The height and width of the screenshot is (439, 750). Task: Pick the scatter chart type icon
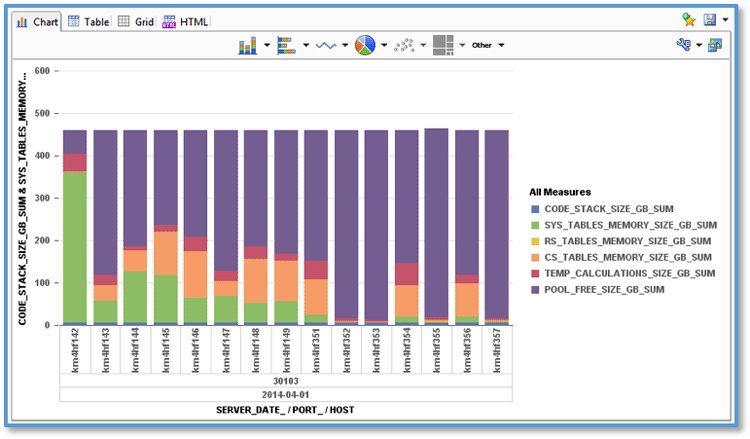coord(404,45)
